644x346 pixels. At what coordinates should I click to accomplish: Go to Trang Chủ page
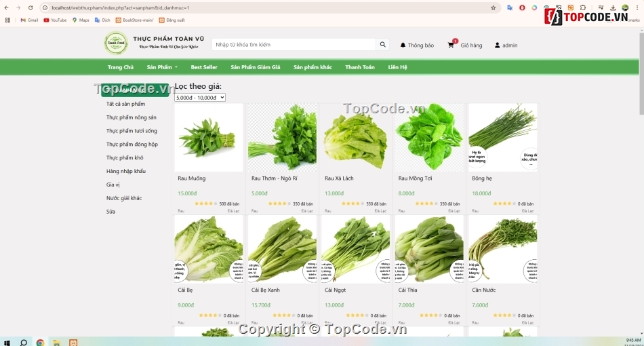(121, 67)
